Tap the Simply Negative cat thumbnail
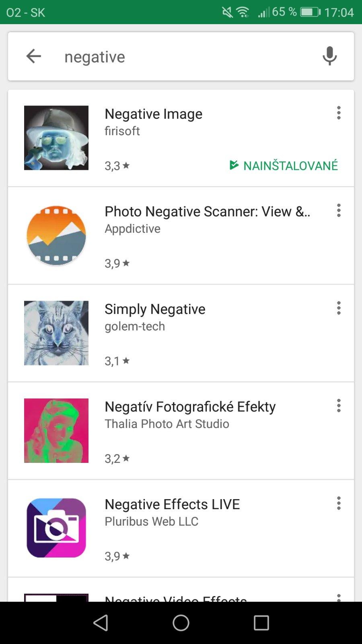Screen dimensions: 362x644 56,333
